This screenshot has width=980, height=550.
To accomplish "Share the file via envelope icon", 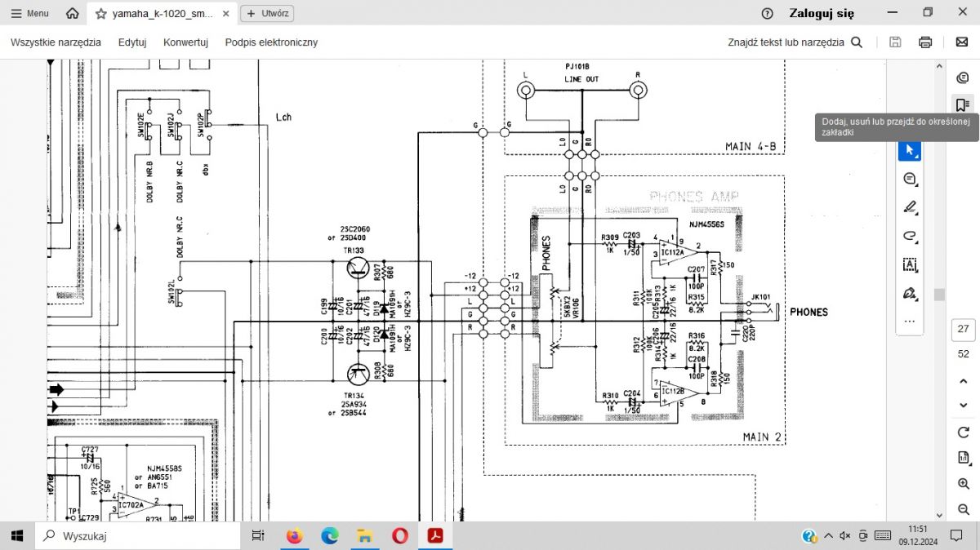I will coord(961,42).
